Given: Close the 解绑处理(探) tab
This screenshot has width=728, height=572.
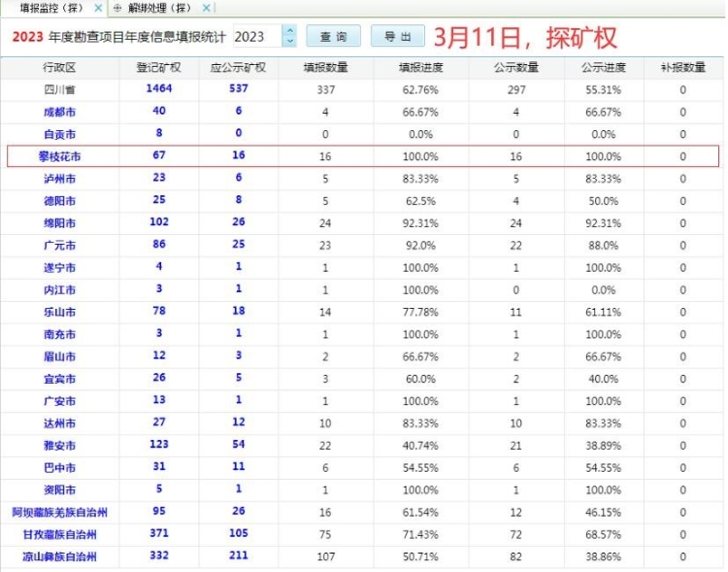Looking at the screenshot, I should [x=205, y=7].
